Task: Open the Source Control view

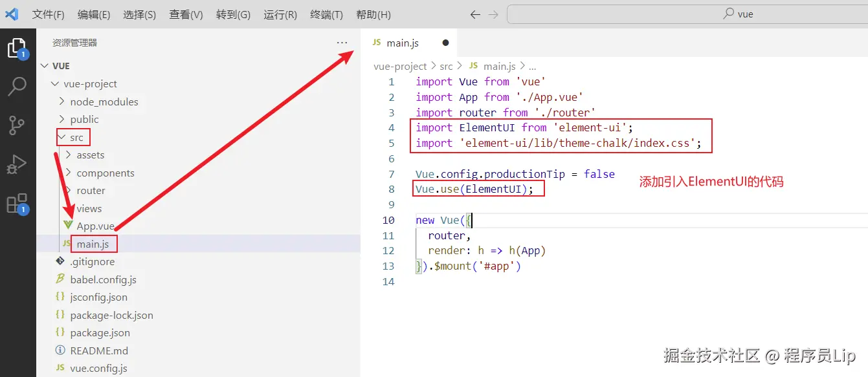Action: pos(17,125)
